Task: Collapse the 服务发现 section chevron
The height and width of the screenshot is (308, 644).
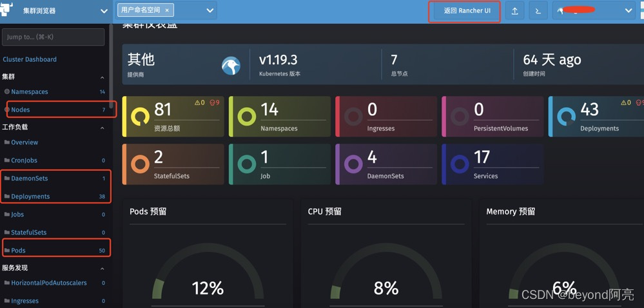Action: [102, 269]
